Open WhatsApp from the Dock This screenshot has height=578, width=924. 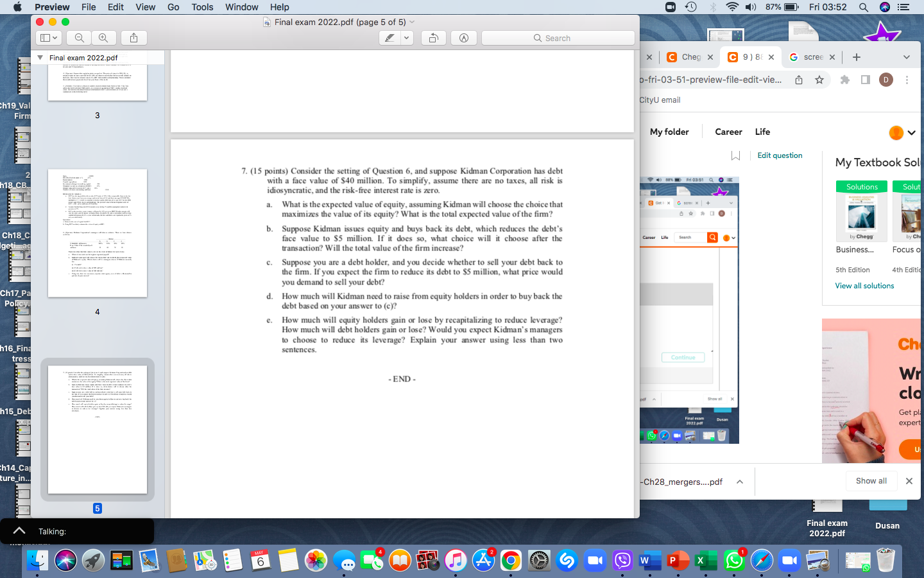(734, 561)
